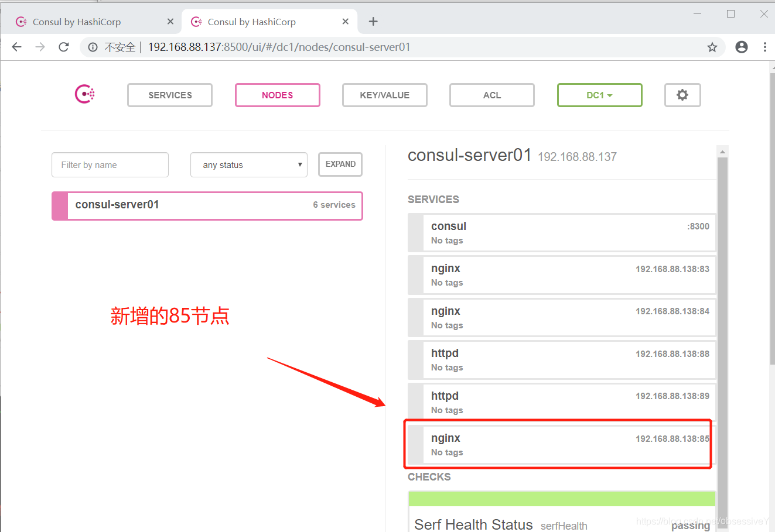This screenshot has width=775, height=532.
Task: Select the consul-server01 node row
Action: tap(207, 205)
